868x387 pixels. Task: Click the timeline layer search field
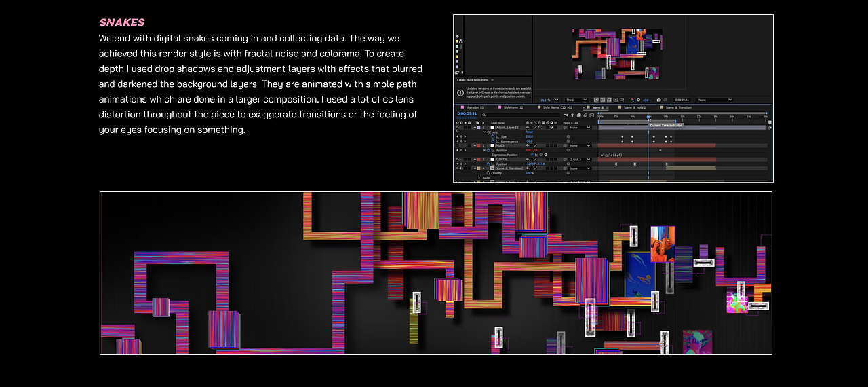tap(521, 115)
